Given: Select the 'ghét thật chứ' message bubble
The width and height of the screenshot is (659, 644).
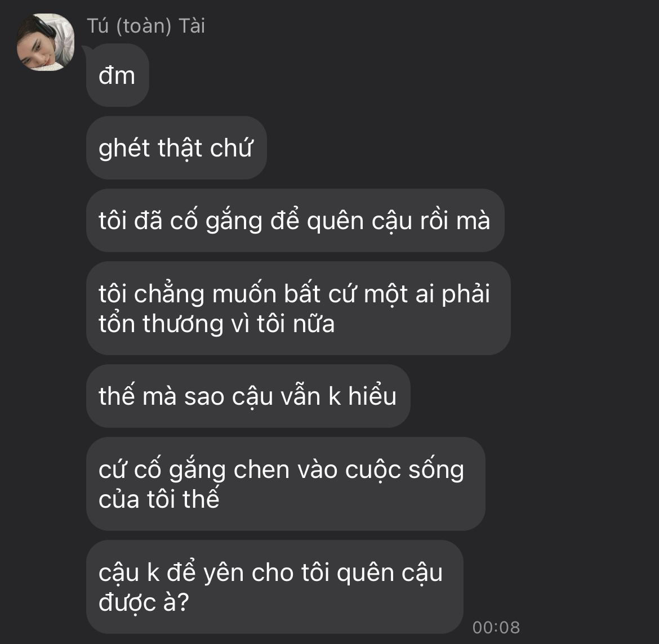Looking at the screenshot, I should [x=176, y=148].
